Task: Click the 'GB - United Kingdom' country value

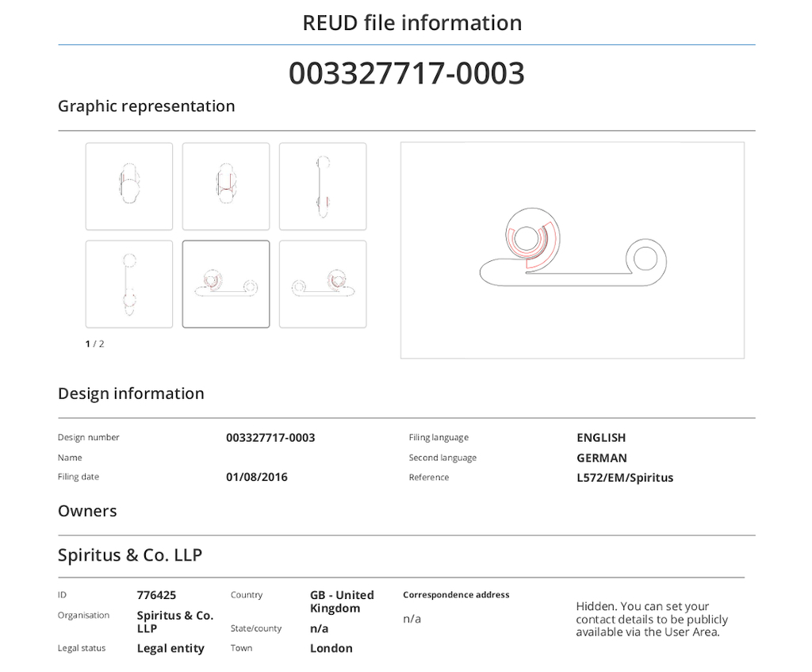Action: [x=342, y=601]
